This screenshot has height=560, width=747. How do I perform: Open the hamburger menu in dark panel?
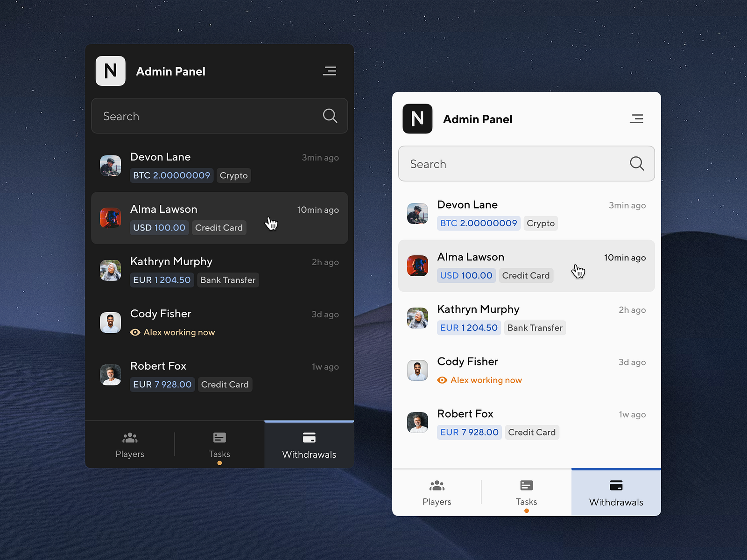point(330,71)
